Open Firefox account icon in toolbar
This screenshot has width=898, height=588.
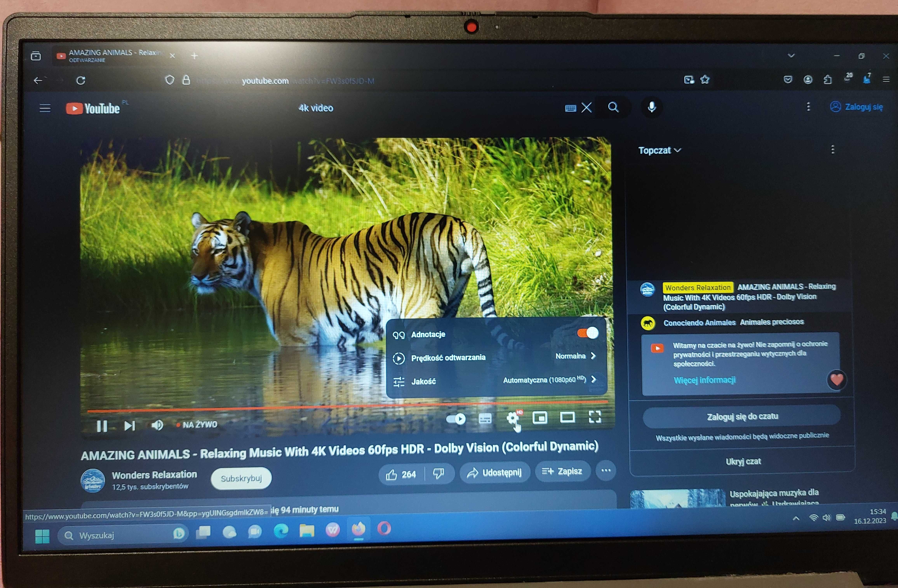tap(808, 80)
